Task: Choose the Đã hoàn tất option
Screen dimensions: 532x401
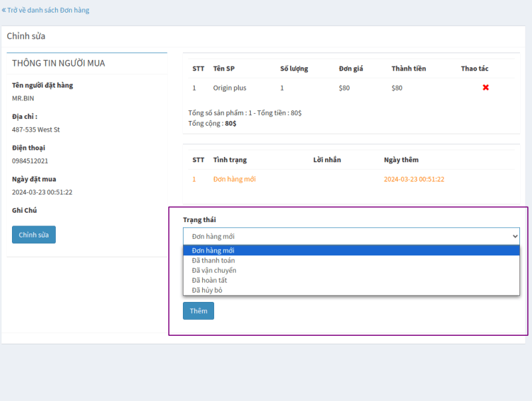Action: [x=351, y=280]
